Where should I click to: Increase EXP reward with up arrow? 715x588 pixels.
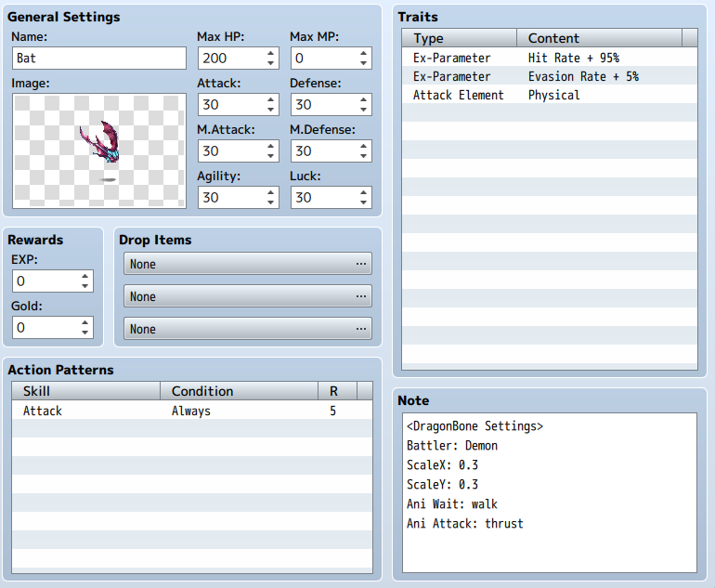(x=84, y=276)
